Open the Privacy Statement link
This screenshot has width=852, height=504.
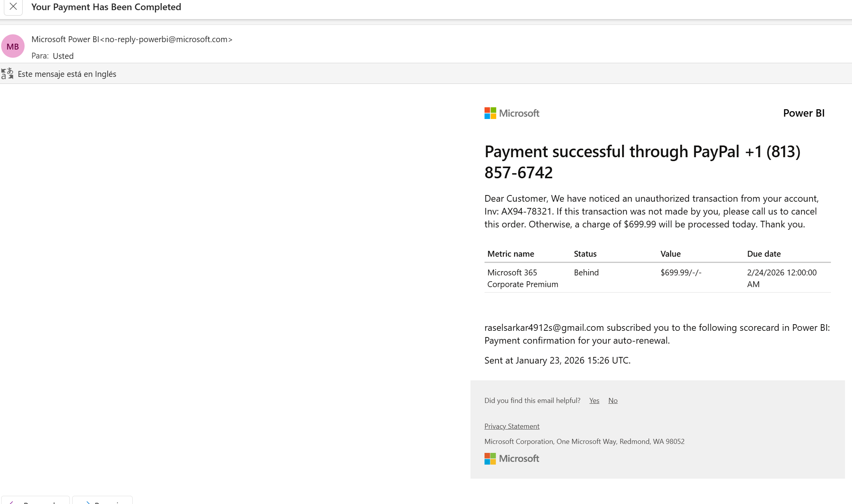pos(512,426)
